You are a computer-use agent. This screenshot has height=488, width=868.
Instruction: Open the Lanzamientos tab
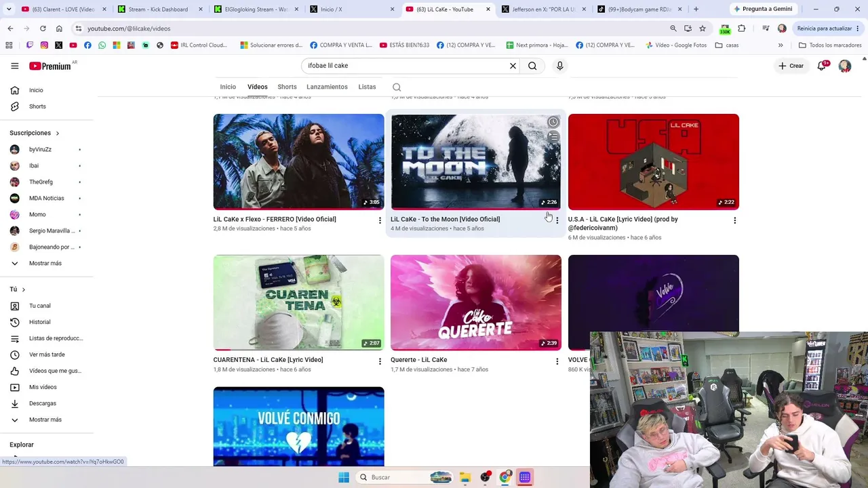(x=327, y=87)
